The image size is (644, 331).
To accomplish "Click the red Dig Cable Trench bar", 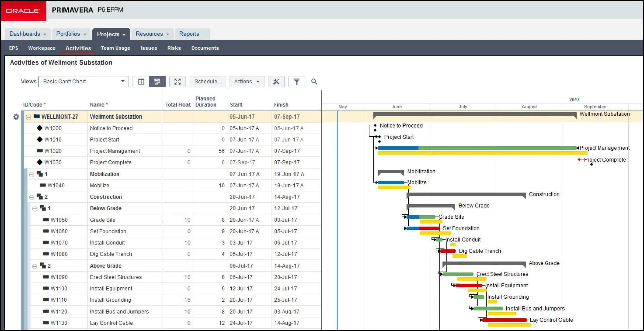I will (x=448, y=251).
